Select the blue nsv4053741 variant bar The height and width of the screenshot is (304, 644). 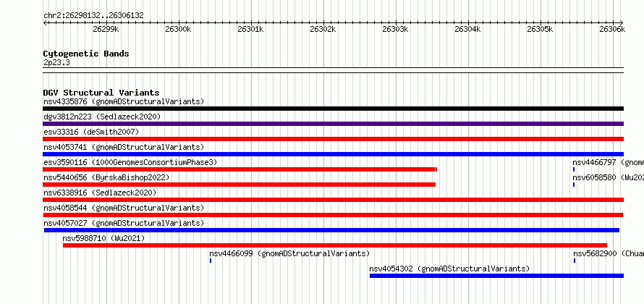pyautogui.click(x=333, y=154)
